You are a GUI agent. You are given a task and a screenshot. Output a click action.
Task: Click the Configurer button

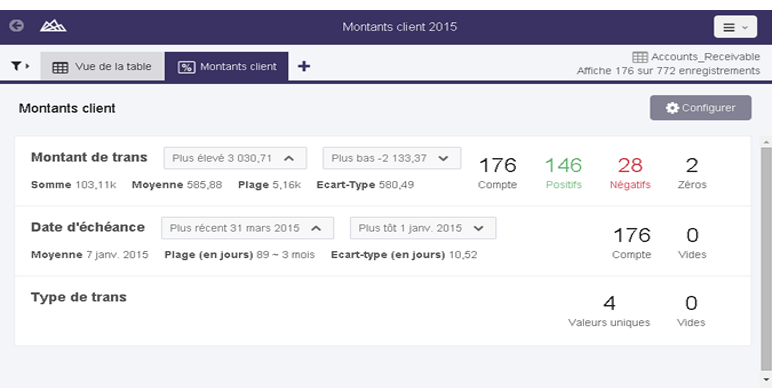tap(700, 108)
